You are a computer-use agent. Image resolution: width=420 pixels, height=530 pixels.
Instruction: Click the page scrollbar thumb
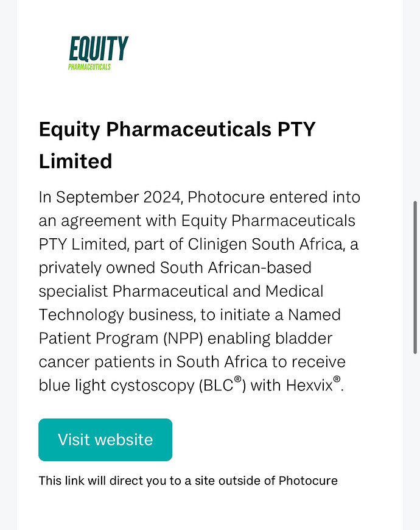click(415, 278)
